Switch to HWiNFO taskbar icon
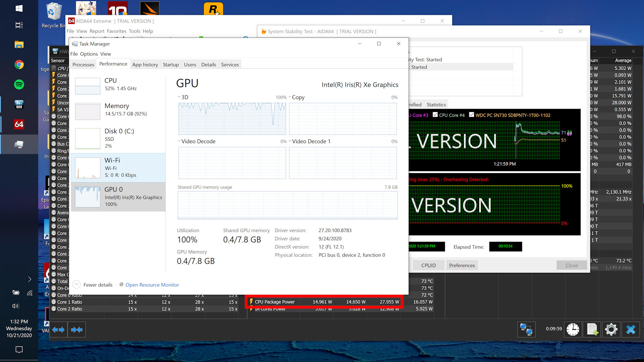Screen dimensions: 644x362 pyautogui.click(x=19, y=105)
